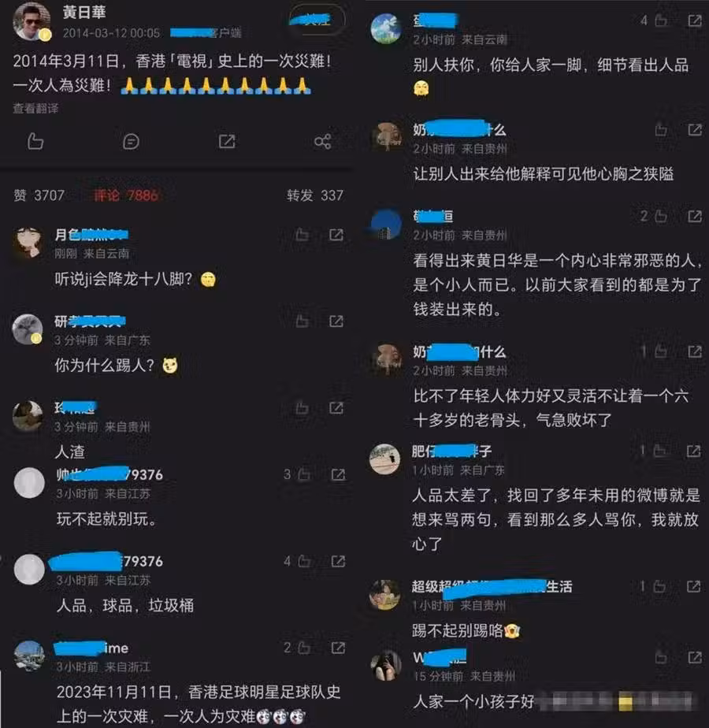The image size is (709, 728).
Task: Like the comment '玩不起就别玩。'
Action: coord(303,474)
